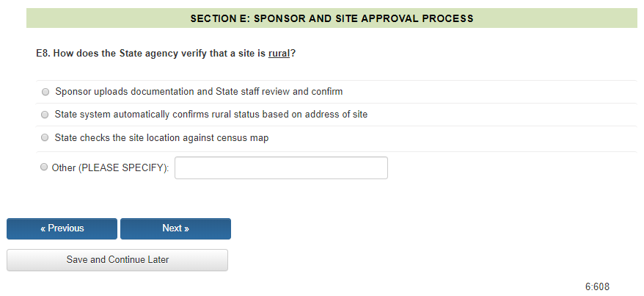Pick the 'State checks the site location' radio button
The width and height of the screenshot is (644, 296).
(46, 137)
